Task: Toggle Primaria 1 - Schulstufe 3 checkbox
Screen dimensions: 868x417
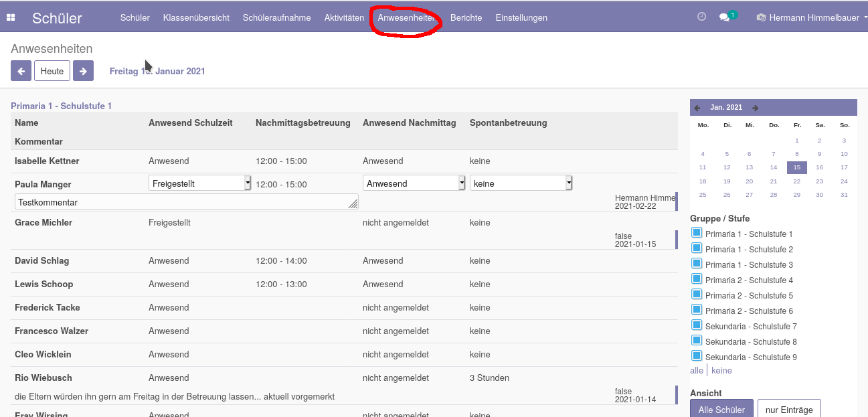Action: click(x=696, y=264)
